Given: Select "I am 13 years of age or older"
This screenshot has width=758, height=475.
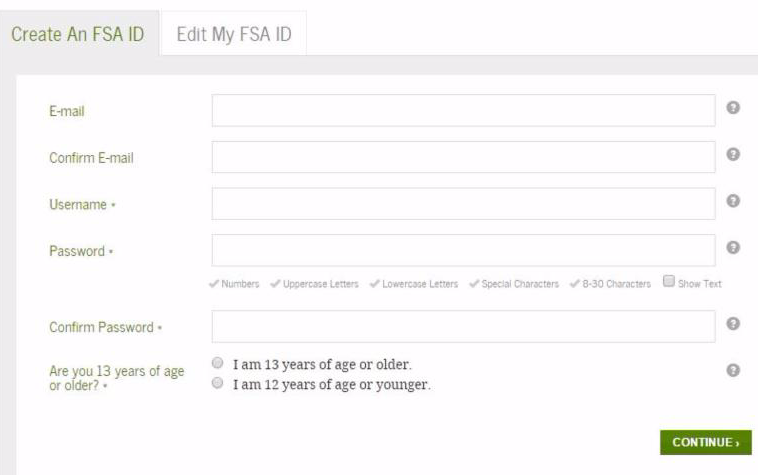Looking at the screenshot, I should pos(218,364).
